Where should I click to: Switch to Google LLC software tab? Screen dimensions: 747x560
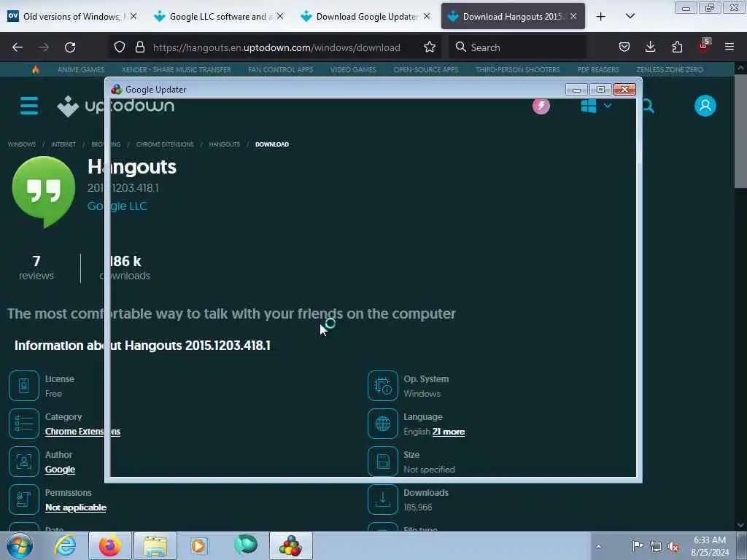pyautogui.click(x=218, y=16)
